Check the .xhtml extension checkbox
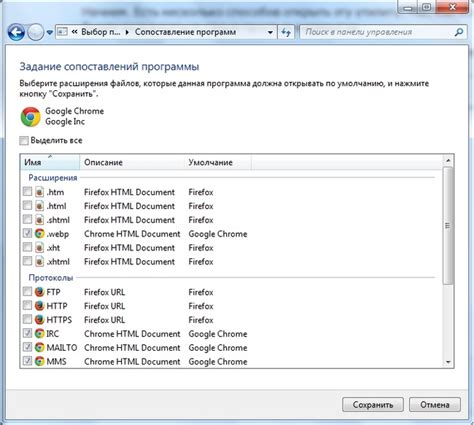474x425 pixels. click(x=27, y=261)
